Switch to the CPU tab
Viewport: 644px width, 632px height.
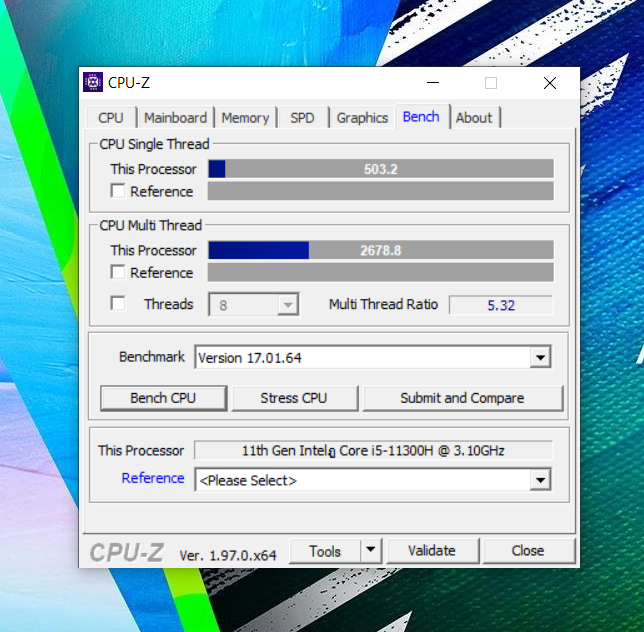point(111,118)
